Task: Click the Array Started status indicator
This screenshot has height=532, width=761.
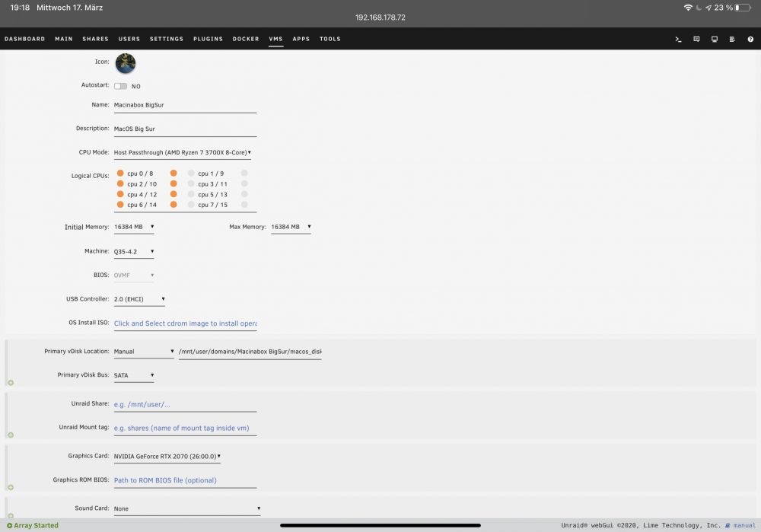Action: [x=33, y=525]
